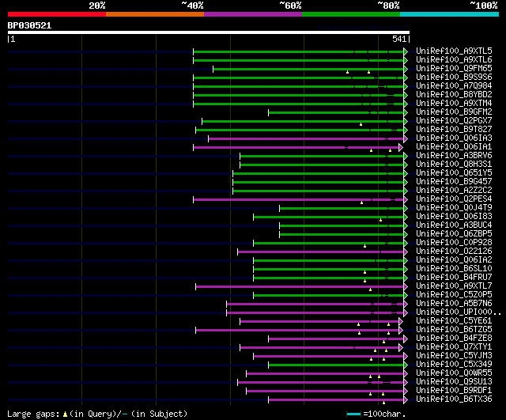Click the cyan ~100% identity color band

[x=450, y=14]
